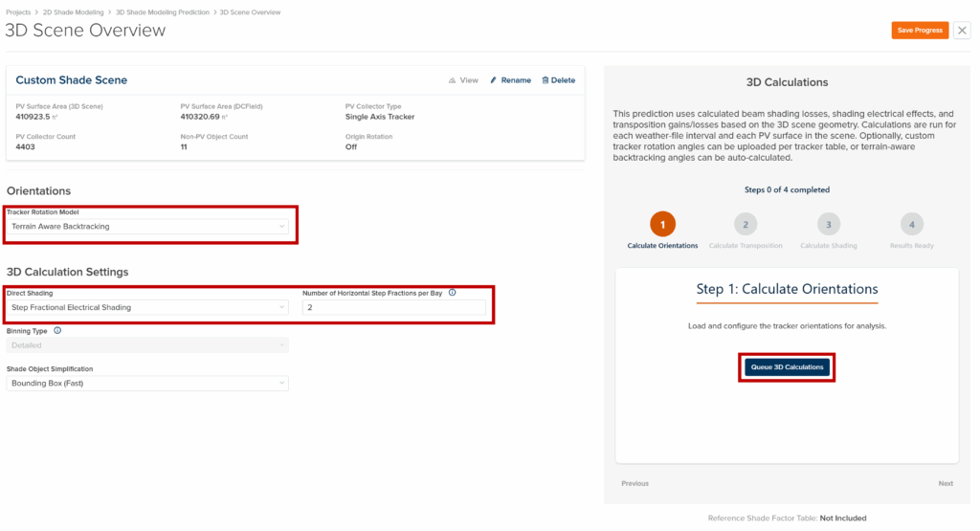The height and width of the screenshot is (531, 980).
Task: Click the View icon in Custom Shade Scene
Action: [x=453, y=80]
